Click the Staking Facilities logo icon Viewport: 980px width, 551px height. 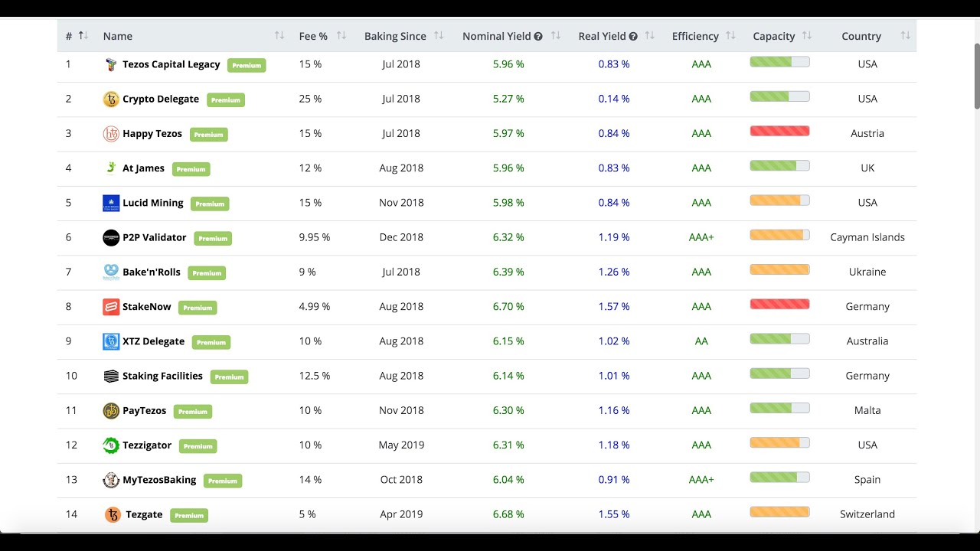tap(111, 376)
